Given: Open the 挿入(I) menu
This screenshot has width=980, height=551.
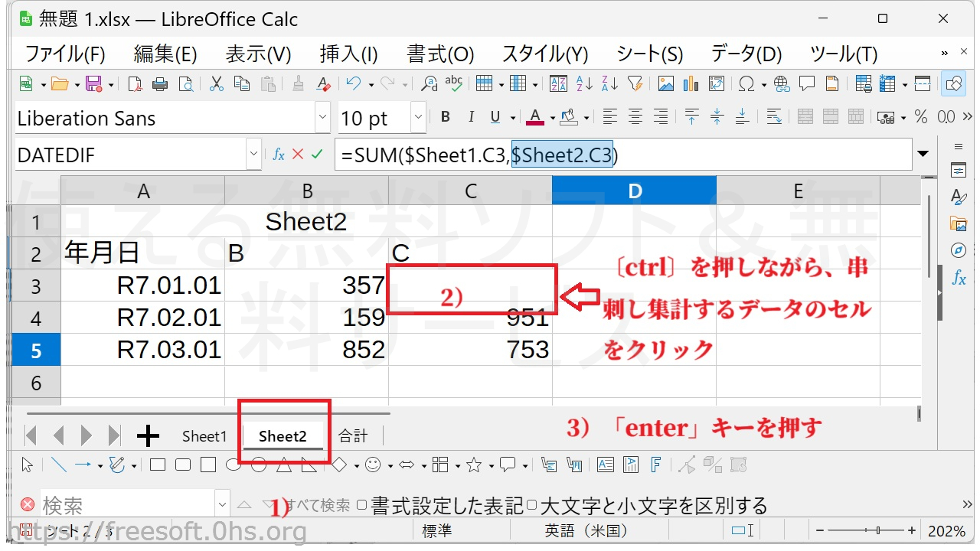Looking at the screenshot, I should coord(348,54).
